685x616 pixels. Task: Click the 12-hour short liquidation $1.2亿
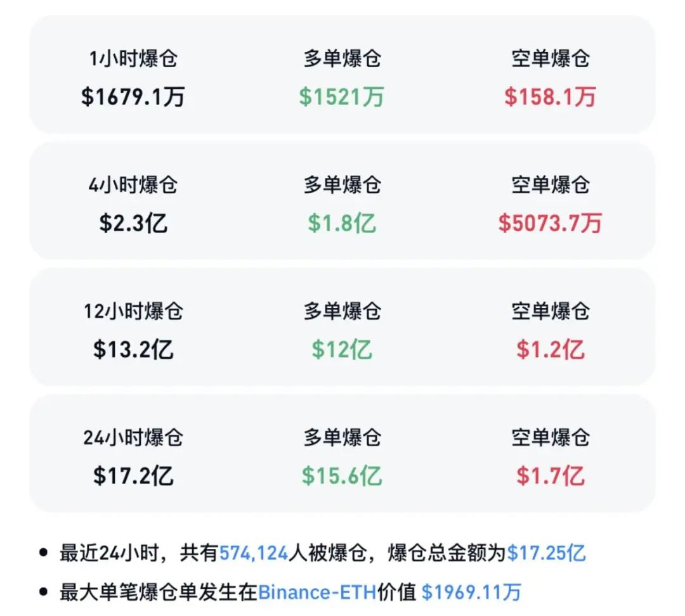coord(550,349)
